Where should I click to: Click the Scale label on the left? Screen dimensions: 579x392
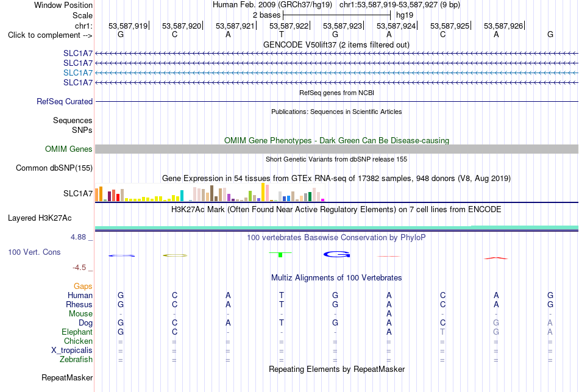click(82, 15)
